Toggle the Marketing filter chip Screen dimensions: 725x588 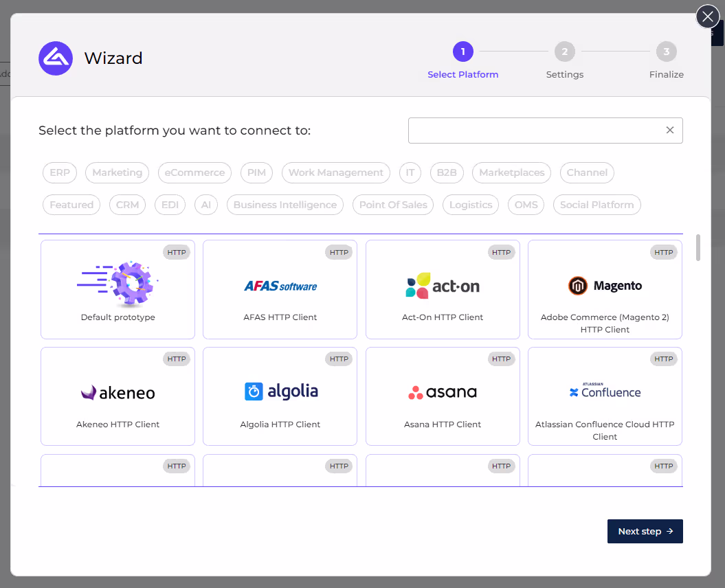click(117, 172)
